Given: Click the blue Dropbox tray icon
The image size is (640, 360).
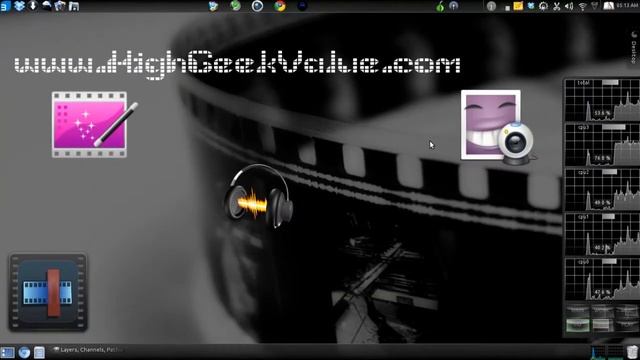Looking at the screenshot, I should [x=531, y=6].
